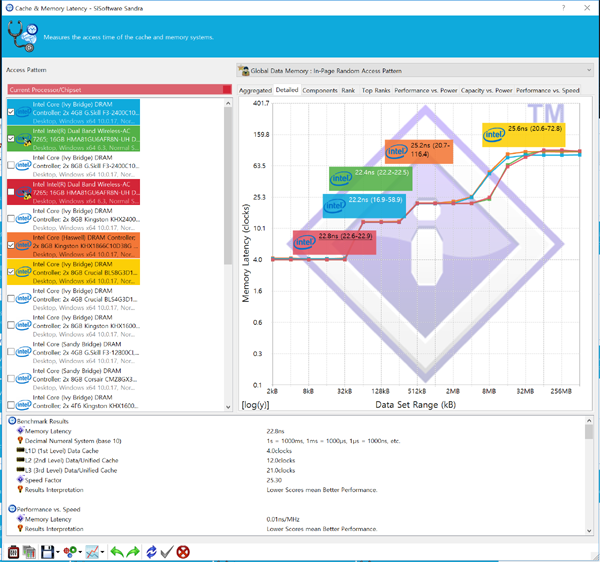Click the blue refresh arrows icon
This screenshot has width=600, height=562.
click(152, 552)
